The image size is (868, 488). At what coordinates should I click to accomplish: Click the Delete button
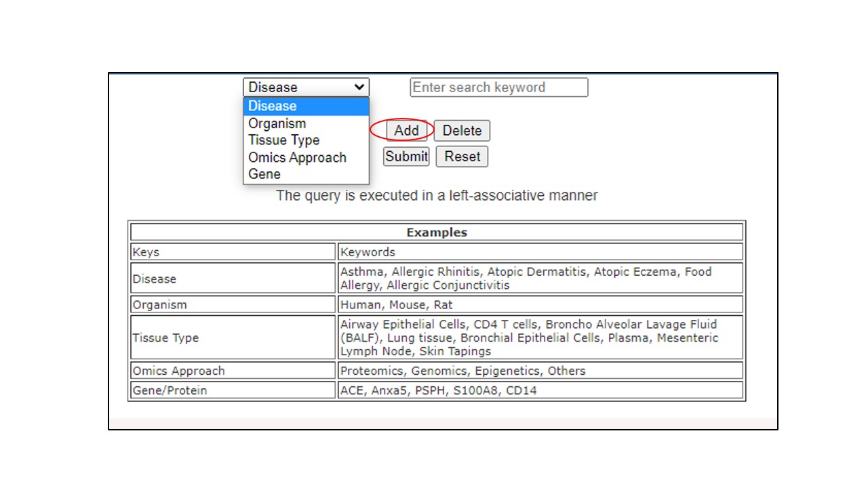click(x=462, y=131)
